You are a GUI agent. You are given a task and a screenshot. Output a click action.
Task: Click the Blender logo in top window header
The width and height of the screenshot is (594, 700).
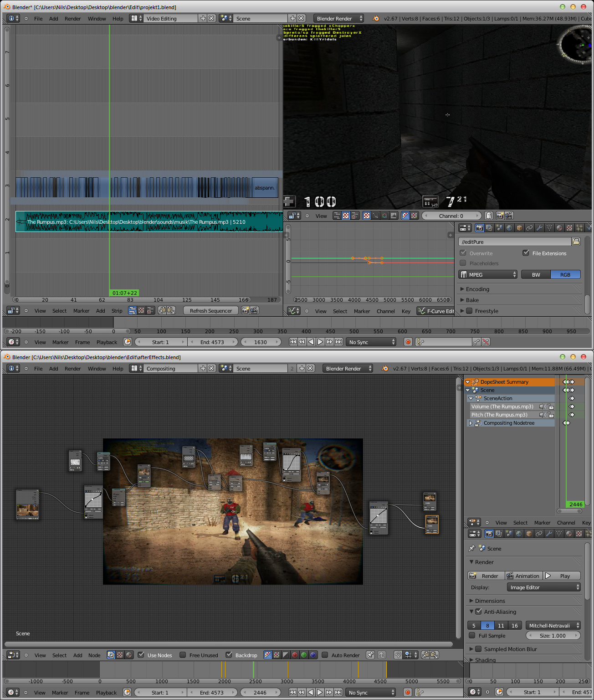[376, 18]
